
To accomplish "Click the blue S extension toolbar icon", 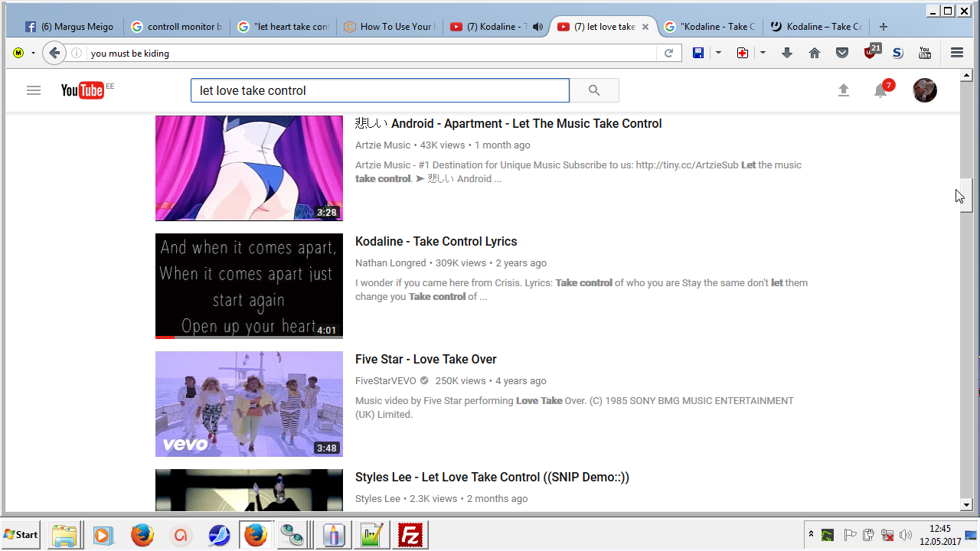I will [898, 53].
